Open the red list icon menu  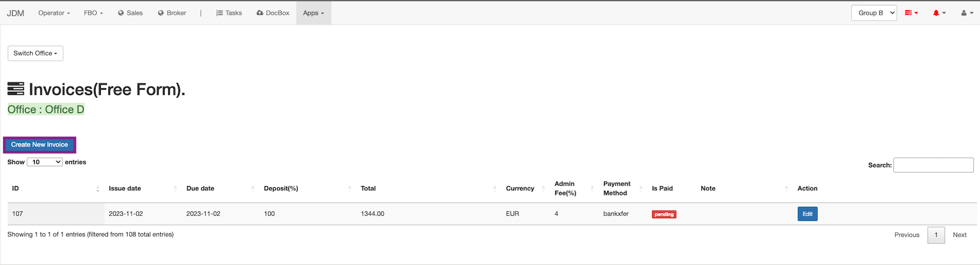911,13
